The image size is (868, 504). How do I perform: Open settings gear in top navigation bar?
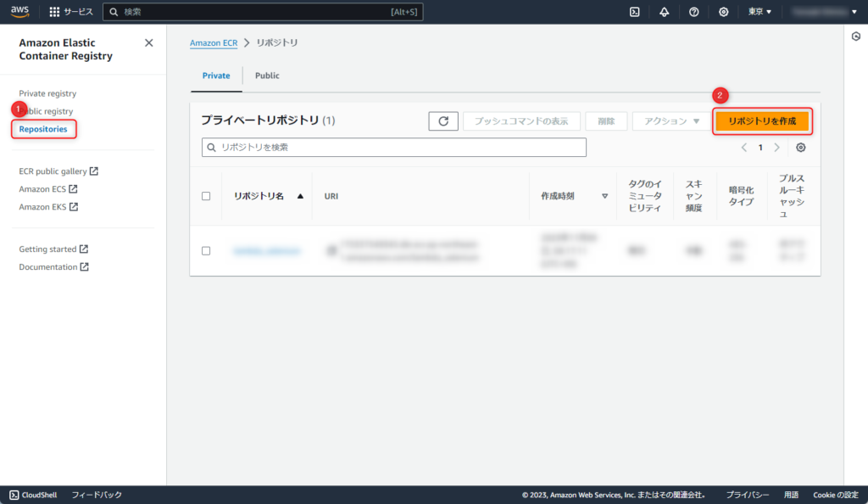[x=724, y=12]
